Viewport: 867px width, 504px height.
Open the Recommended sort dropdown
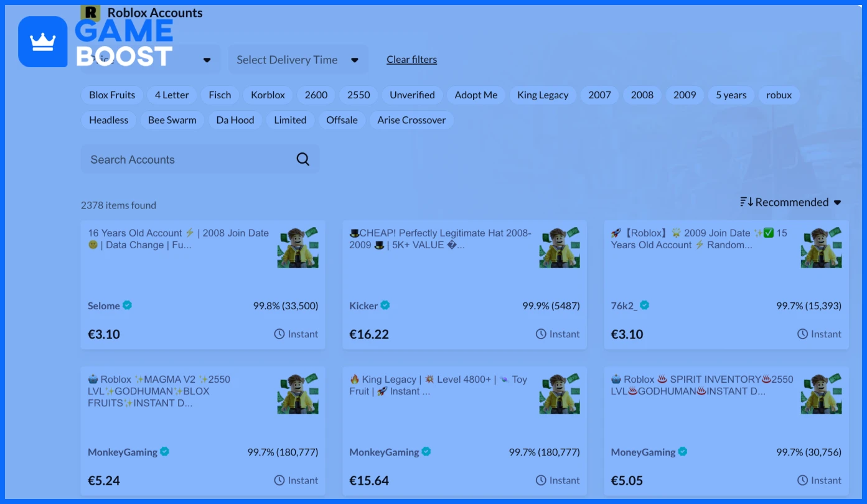[x=790, y=202]
